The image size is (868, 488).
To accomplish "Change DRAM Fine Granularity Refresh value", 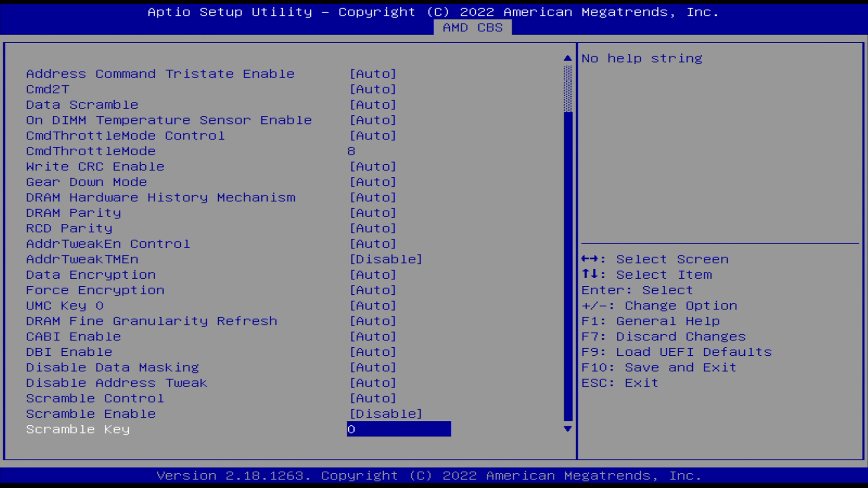I will pos(373,321).
